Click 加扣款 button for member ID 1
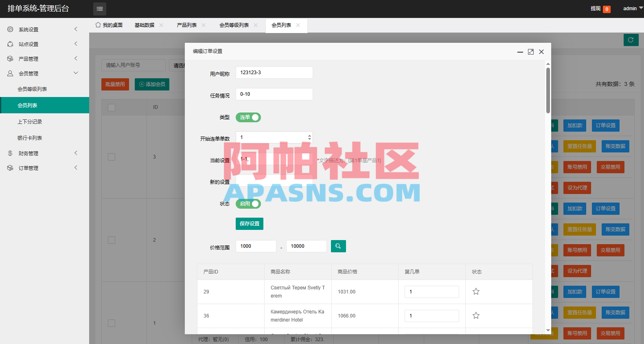The image size is (644, 344). click(575, 292)
